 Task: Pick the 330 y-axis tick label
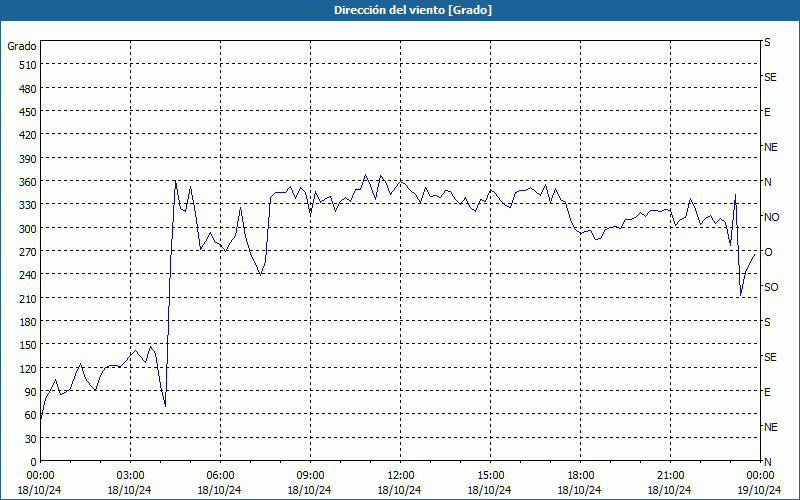pyautogui.click(x=28, y=205)
